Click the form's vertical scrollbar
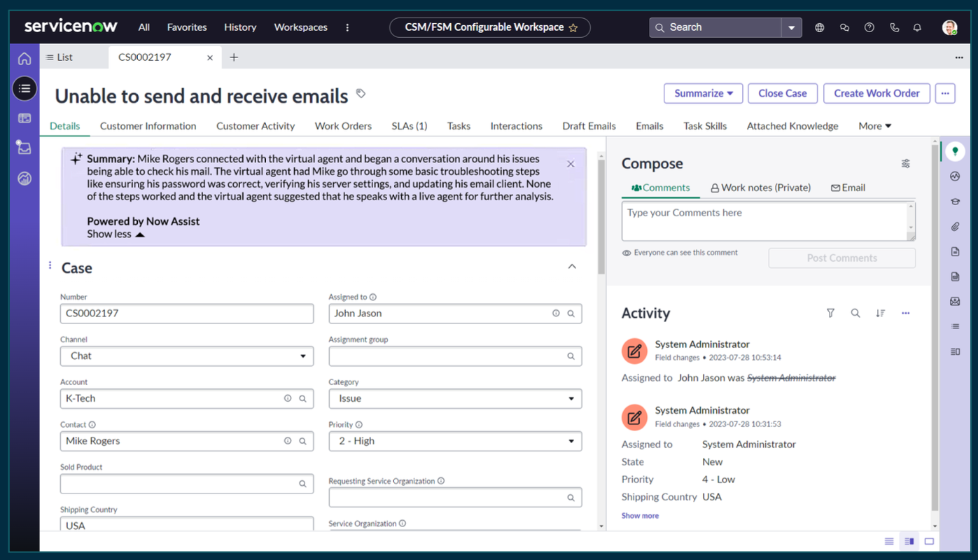978x560 pixels. tap(601, 217)
